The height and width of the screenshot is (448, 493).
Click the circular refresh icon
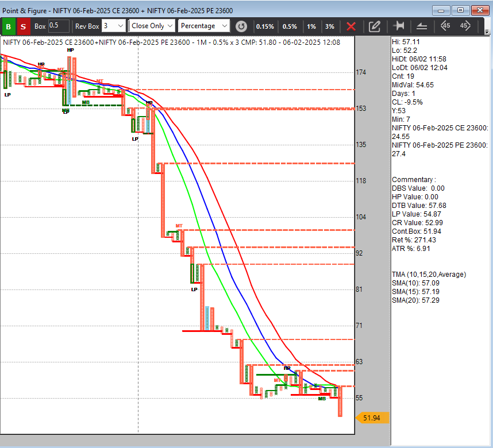coord(241,26)
